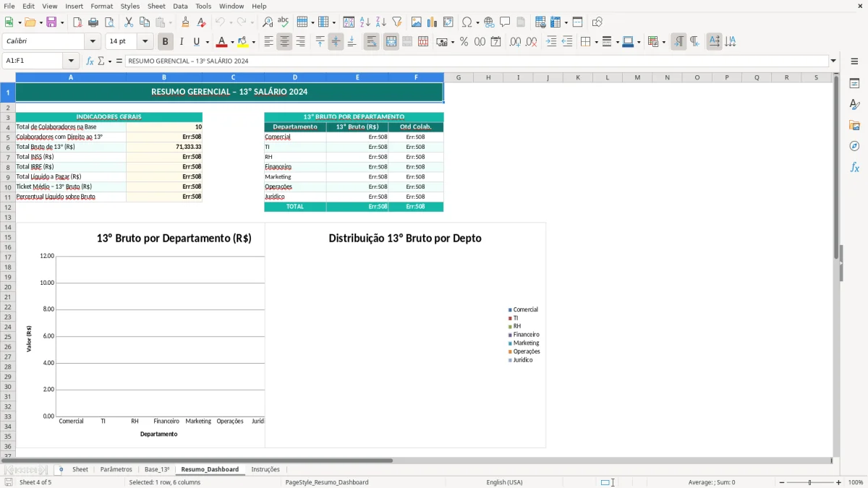Open sidebar Functions fx icon
The width and height of the screenshot is (868, 488).
[854, 167]
